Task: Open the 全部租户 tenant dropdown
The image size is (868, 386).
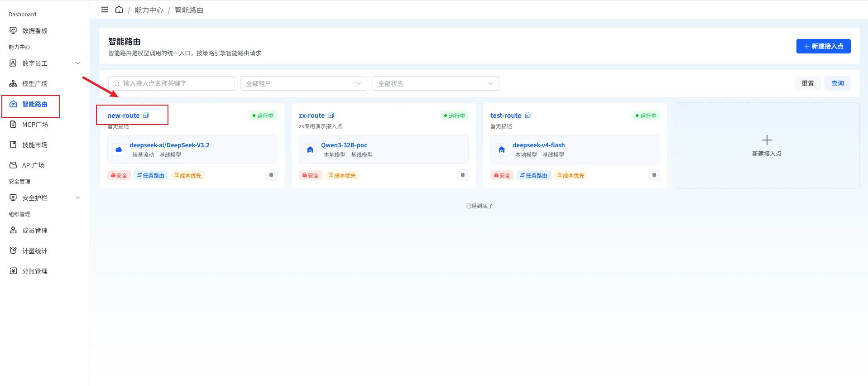Action: [303, 83]
